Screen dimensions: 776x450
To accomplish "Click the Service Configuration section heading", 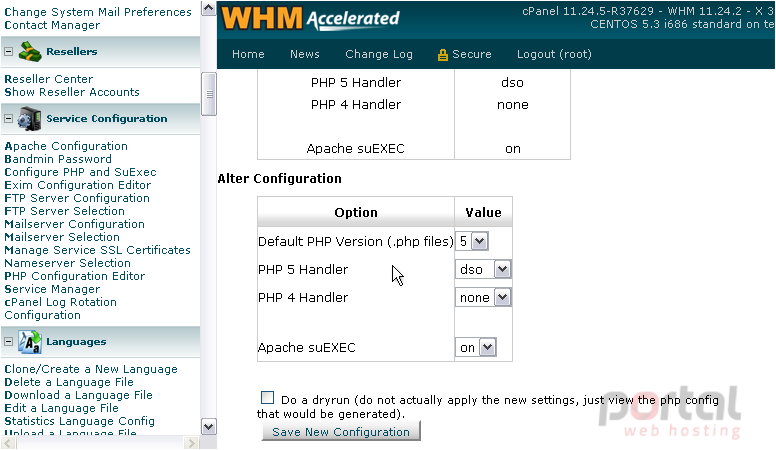I will [107, 119].
